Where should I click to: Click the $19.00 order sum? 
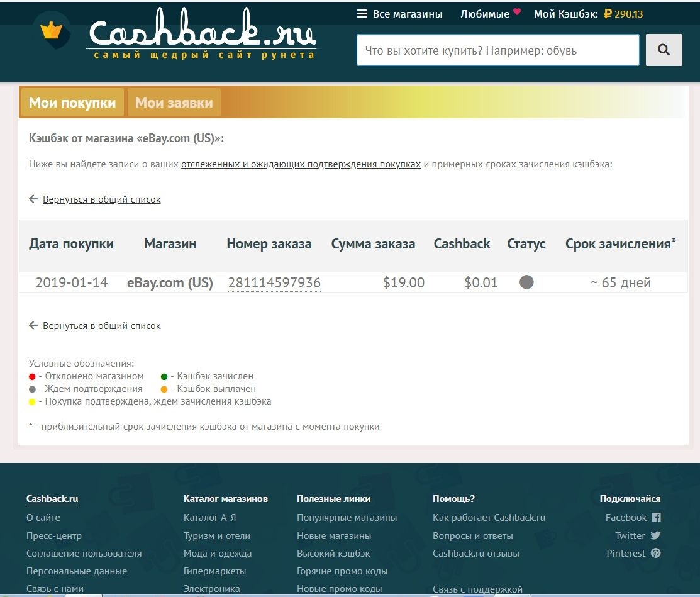[404, 282]
